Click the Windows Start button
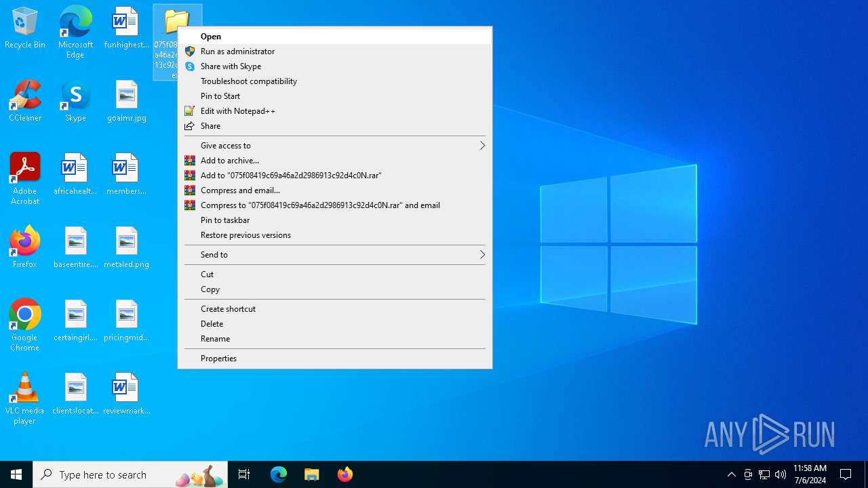 click(16, 474)
